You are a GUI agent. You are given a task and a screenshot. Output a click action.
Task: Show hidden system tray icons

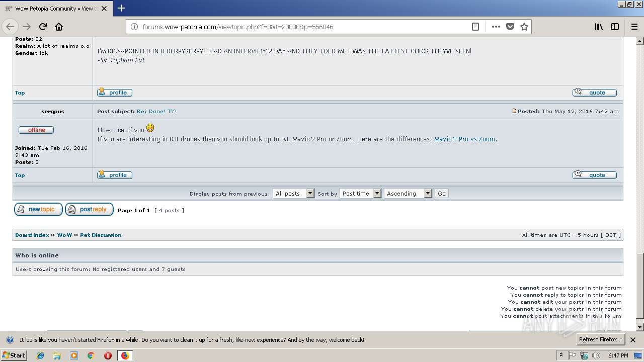561,355
